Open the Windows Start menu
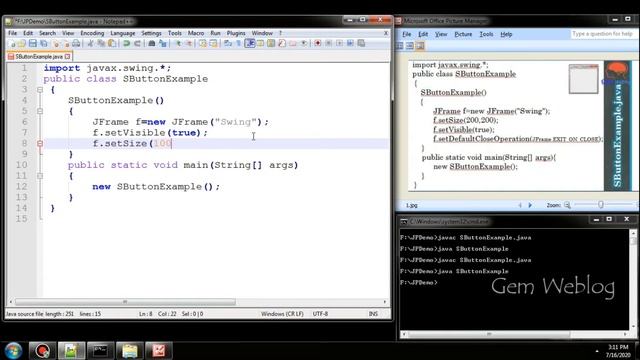Viewport: 640px width, 360px height. coord(13,351)
